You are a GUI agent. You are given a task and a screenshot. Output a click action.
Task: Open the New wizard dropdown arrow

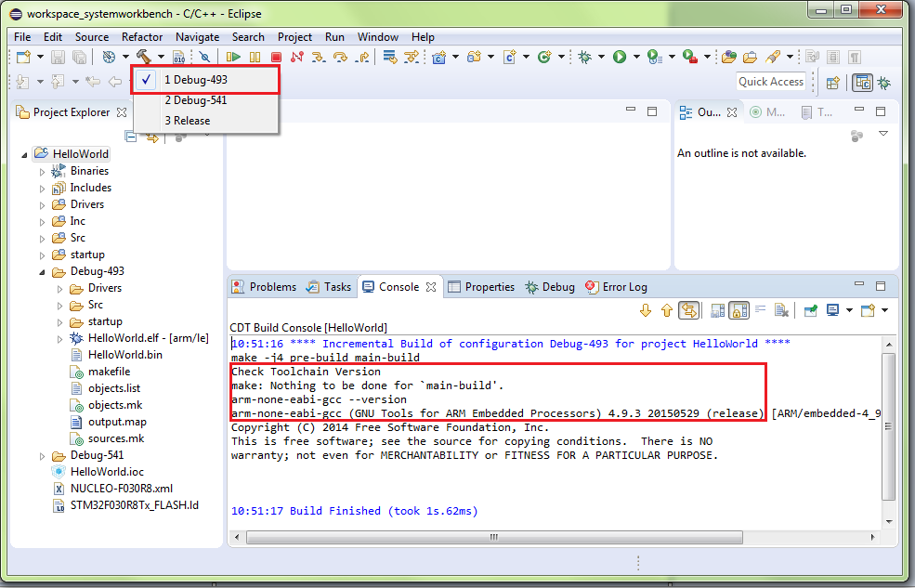pos(40,57)
